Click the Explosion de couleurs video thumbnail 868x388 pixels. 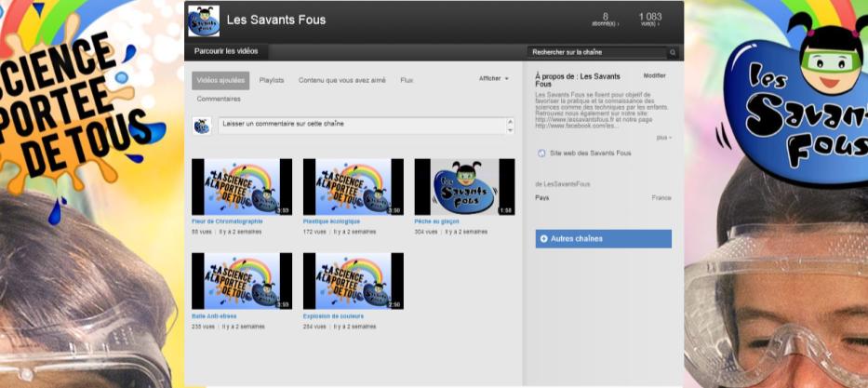(x=354, y=281)
